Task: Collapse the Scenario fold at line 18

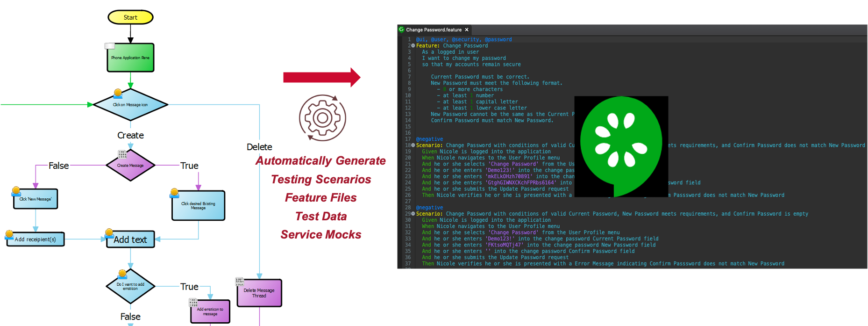Action: click(413, 145)
